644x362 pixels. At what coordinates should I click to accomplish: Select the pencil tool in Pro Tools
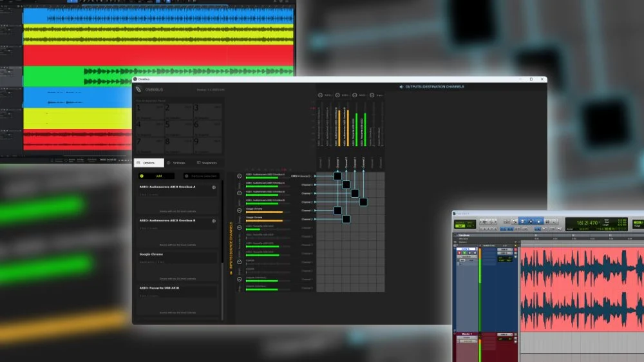pyautogui.click(x=555, y=222)
